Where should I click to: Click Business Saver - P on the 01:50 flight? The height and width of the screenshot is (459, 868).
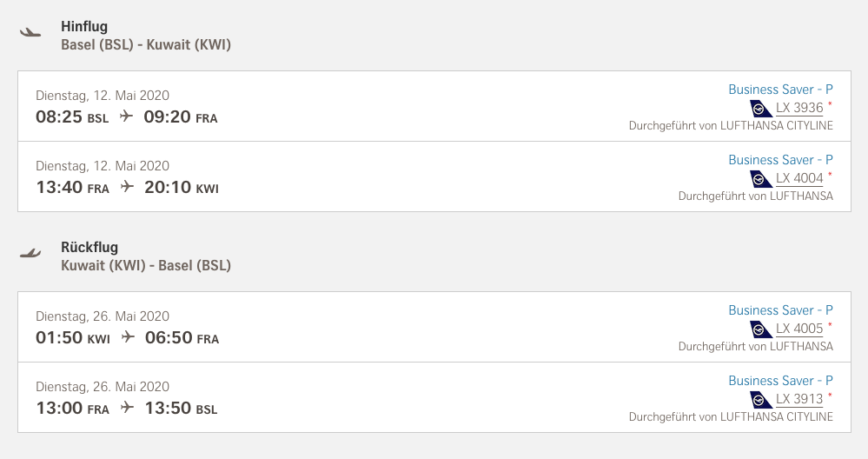click(780, 310)
